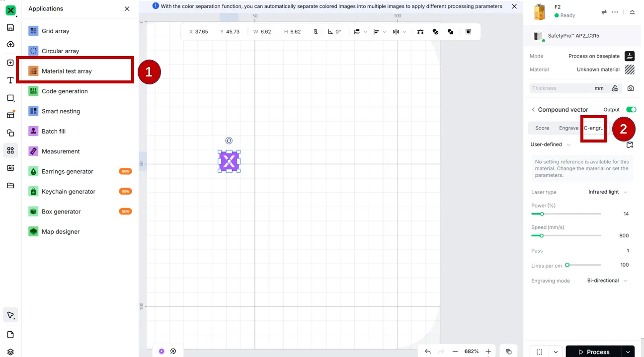Screen dimensions: 644x357
Task: Zoom in with the plus button
Action: 488,352
